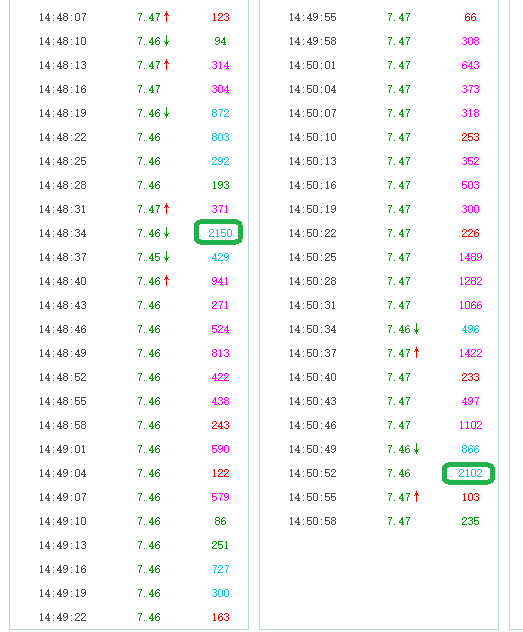The image size is (523, 632).
Task: Click volume 86 in the 14:49:10 row
Action: pyautogui.click(x=220, y=521)
